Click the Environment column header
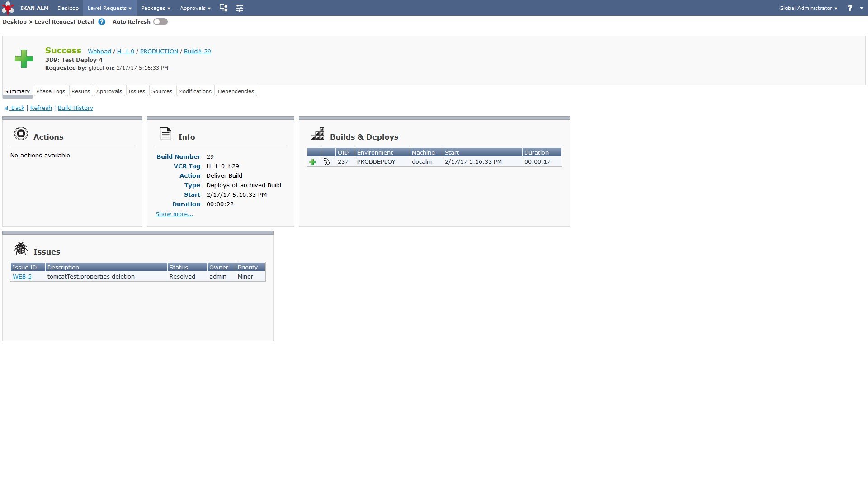868x477 pixels. (x=382, y=153)
